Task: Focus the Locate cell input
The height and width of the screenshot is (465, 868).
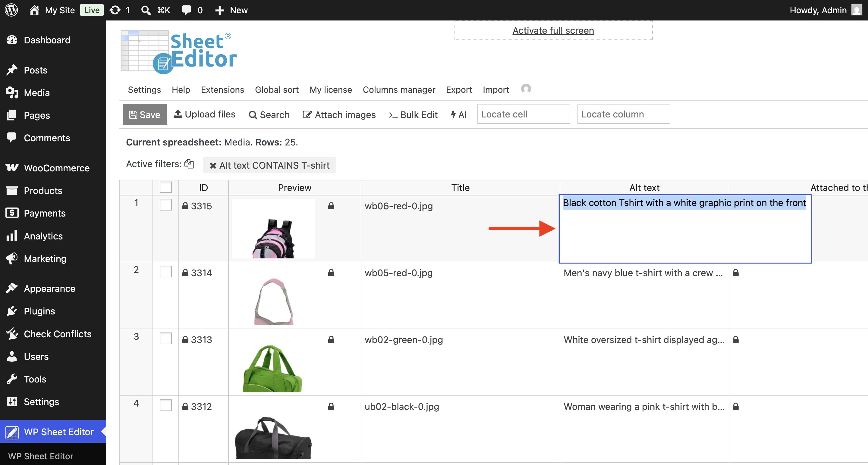Action: [x=523, y=114]
